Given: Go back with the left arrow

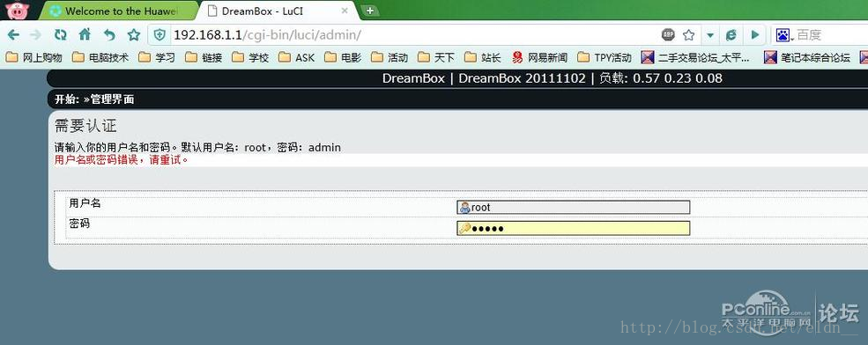Looking at the screenshot, I should tap(13, 35).
